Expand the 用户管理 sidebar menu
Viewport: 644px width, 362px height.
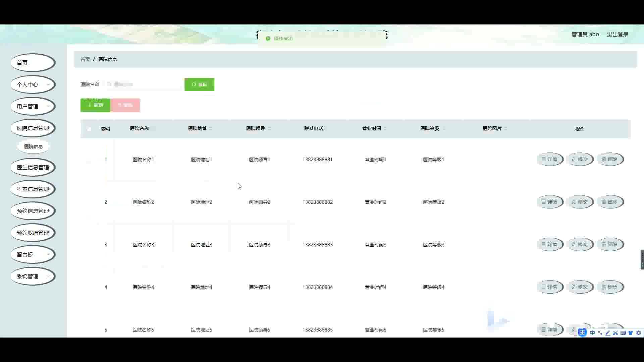tap(33, 106)
